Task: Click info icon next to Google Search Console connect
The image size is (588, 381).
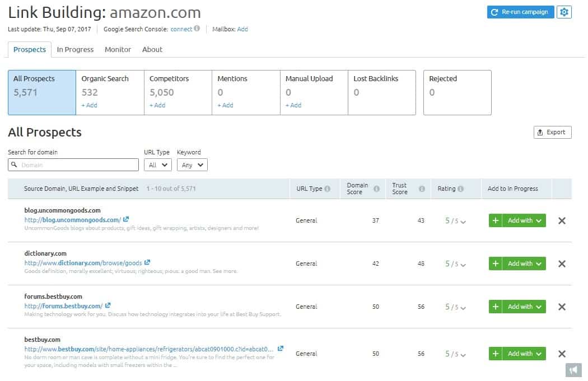Action: pyautogui.click(x=197, y=29)
